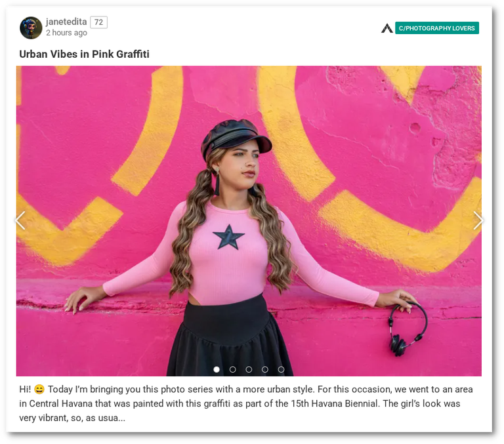This screenshot has width=504, height=444.
Task: Open the post excerpt starting with 'Hi!'
Action: [x=246, y=403]
